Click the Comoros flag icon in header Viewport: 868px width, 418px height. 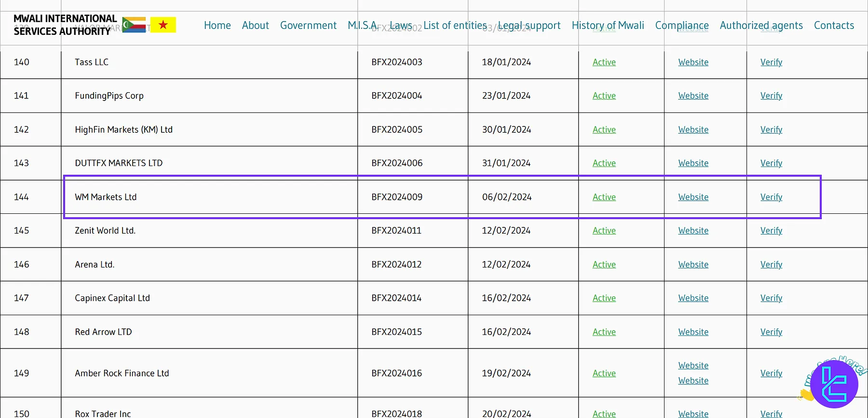click(134, 25)
